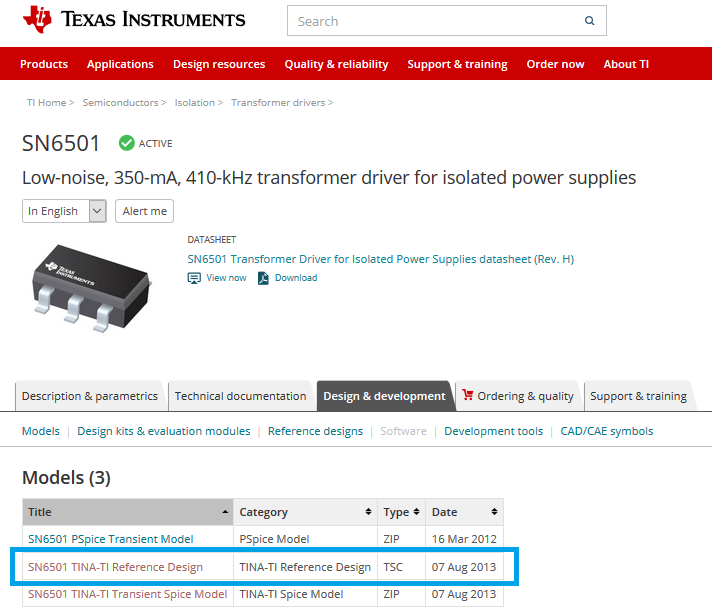
Task: Open SN6501 TINA-TI Reference Design link
Action: point(115,567)
